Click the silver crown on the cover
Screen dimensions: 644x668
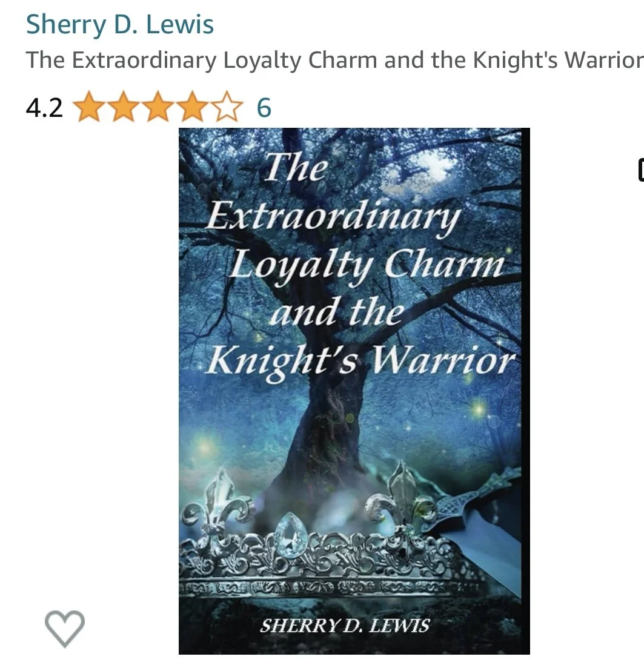point(324,537)
